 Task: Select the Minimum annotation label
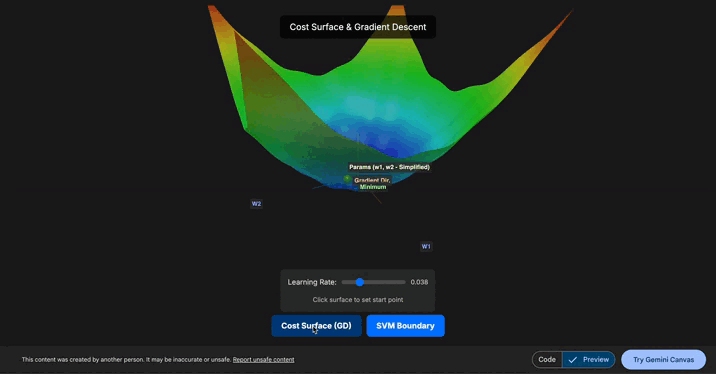click(373, 187)
